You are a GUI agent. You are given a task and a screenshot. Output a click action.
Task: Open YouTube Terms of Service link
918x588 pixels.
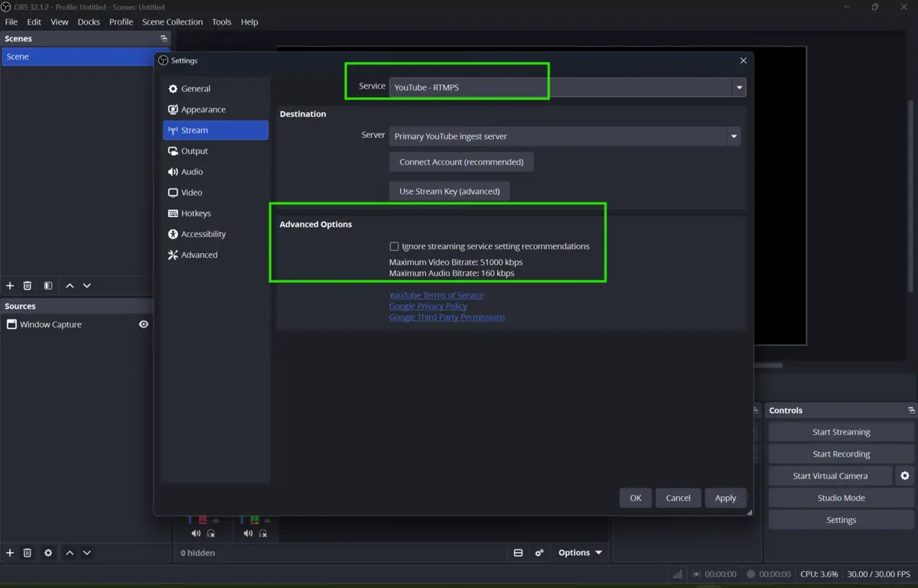click(436, 295)
